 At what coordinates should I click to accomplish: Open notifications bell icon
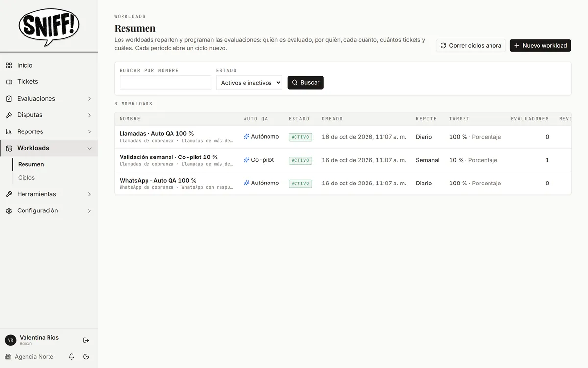tap(72, 357)
